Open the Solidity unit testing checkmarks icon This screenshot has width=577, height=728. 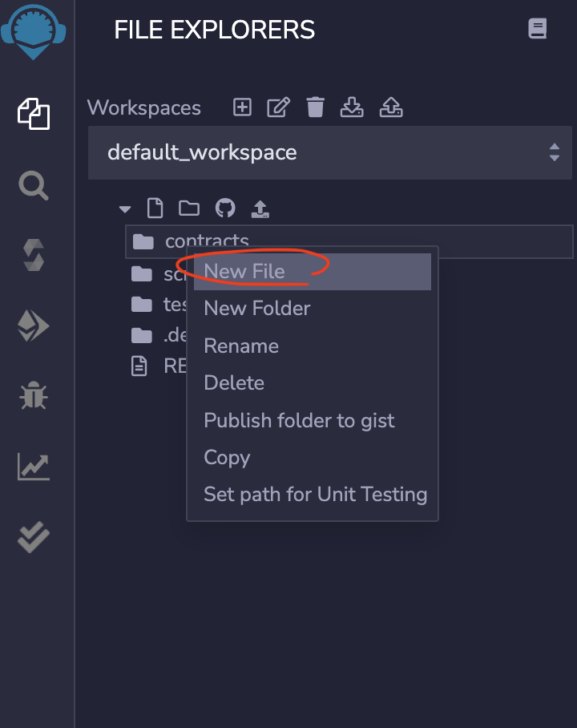click(x=34, y=537)
